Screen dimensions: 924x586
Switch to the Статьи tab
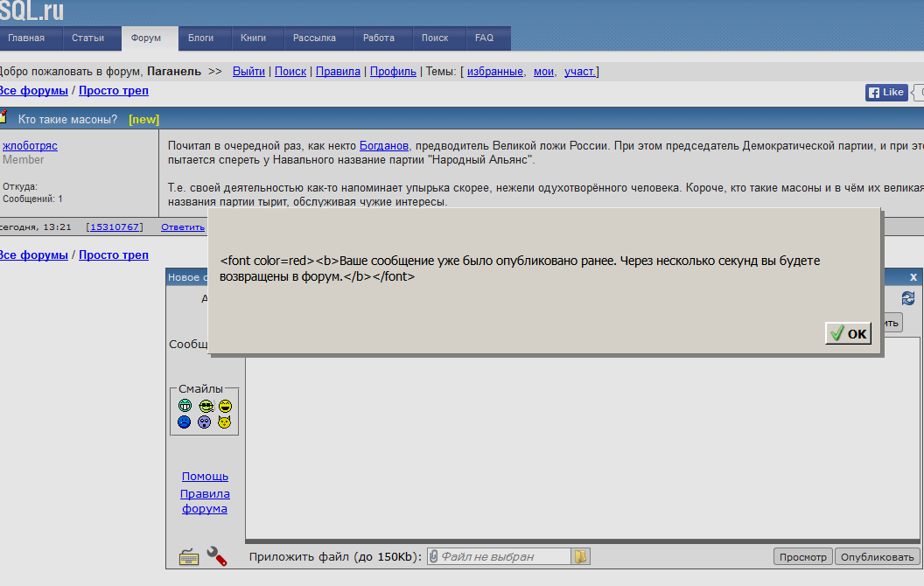[x=88, y=38]
